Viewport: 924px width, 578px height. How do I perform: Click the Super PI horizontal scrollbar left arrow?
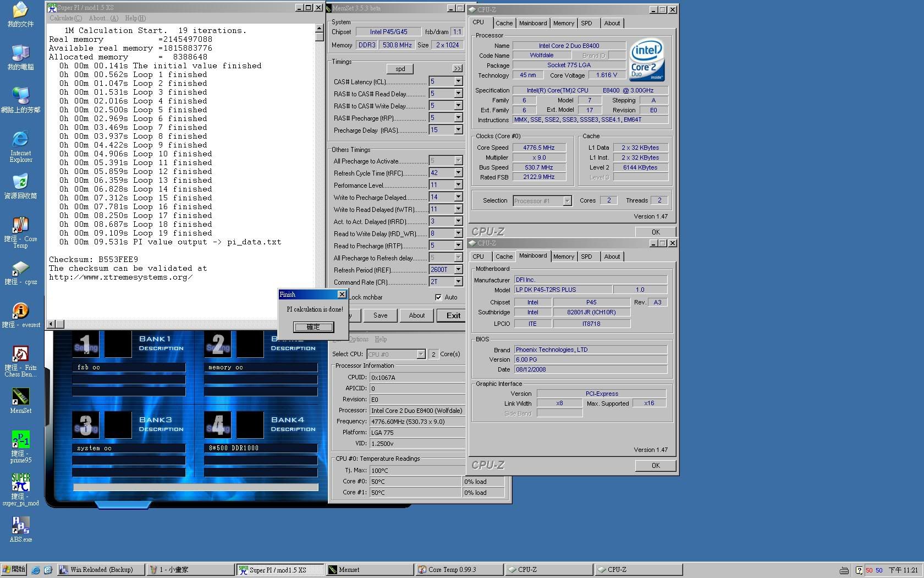pyautogui.click(x=51, y=324)
